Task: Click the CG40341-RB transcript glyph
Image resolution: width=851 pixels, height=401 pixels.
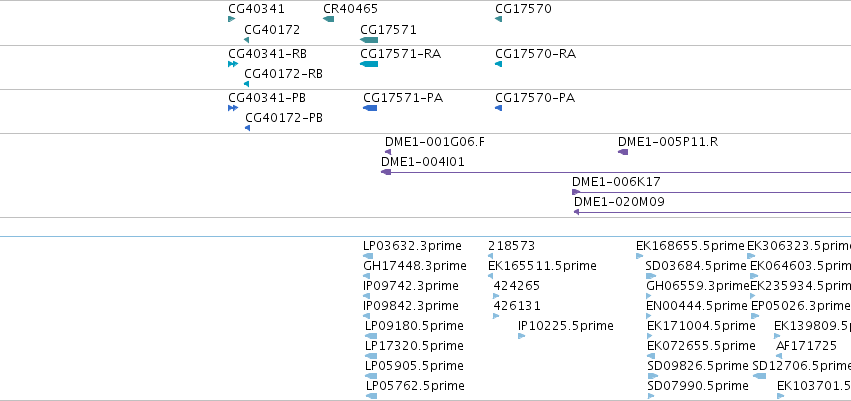Action: pyautogui.click(x=233, y=64)
